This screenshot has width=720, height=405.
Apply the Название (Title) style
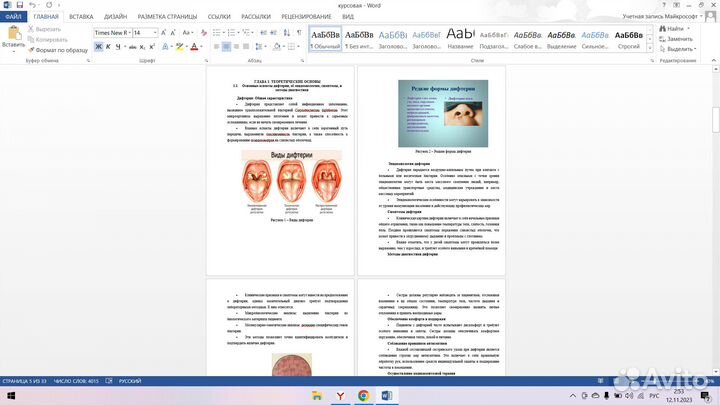coord(460,39)
